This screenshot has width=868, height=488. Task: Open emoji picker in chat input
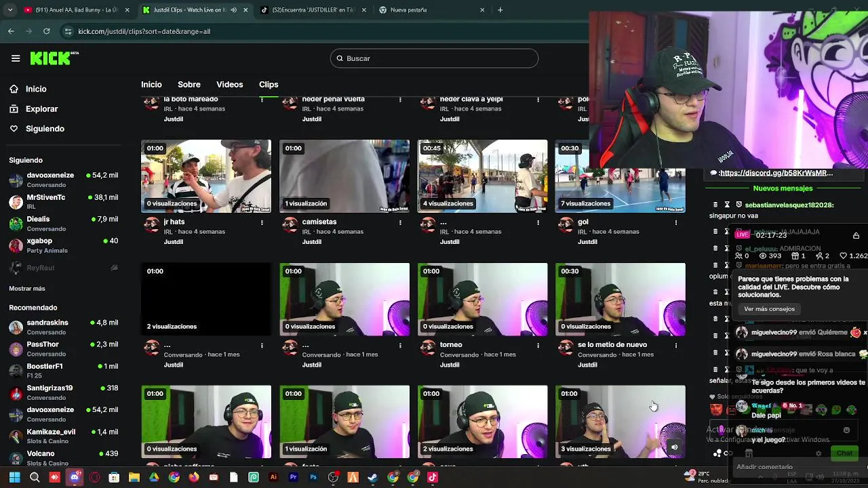pyautogui.click(x=846, y=430)
